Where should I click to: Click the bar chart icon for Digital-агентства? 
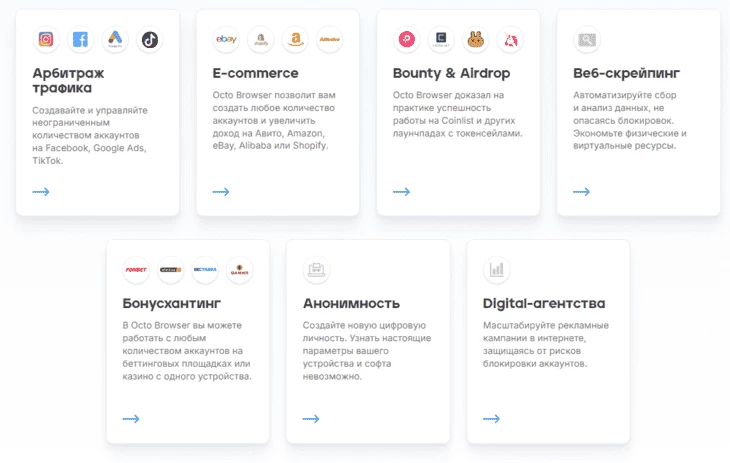(x=496, y=270)
